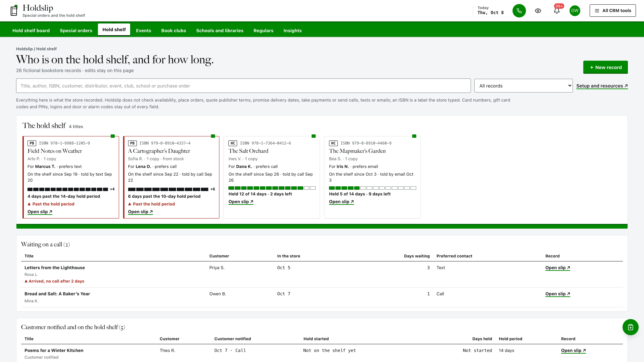Click the New record button
Screen dimensions: 644x362
coord(605,67)
